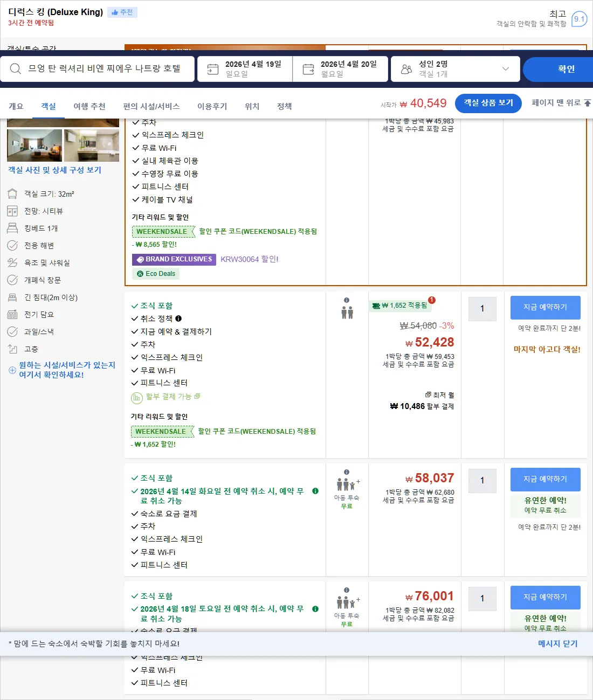The width and height of the screenshot is (593, 700).
Task: Click the green info icon for 4월 18일 free cancellation
Action: [x=315, y=609]
